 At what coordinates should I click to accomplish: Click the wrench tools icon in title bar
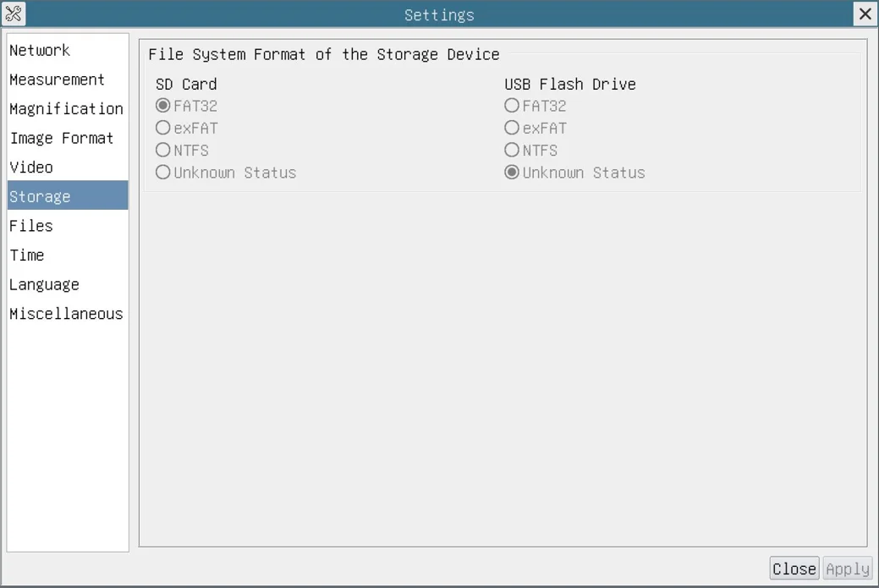pyautogui.click(x=14, y=14)
